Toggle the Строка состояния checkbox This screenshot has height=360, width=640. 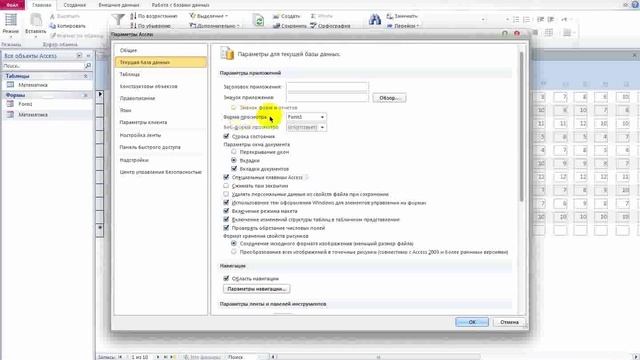click(226, 136)
